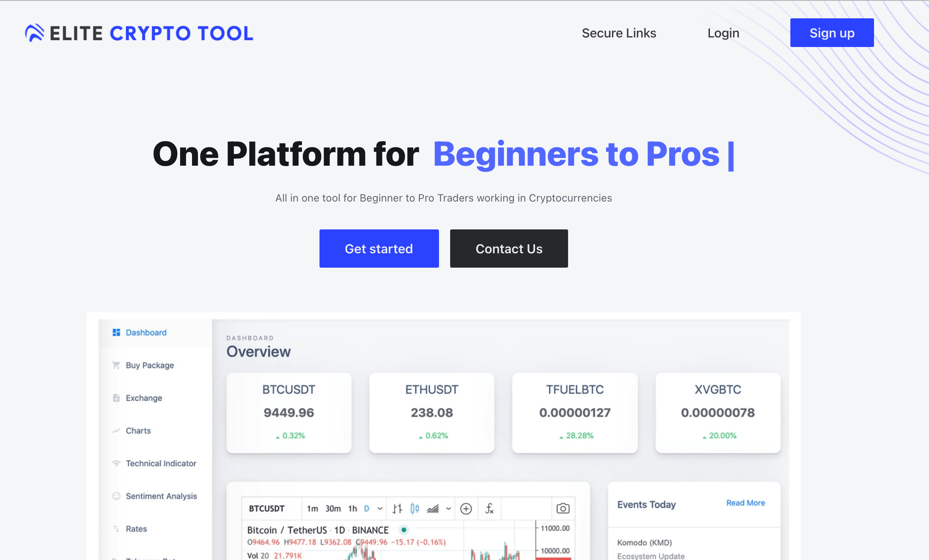Click the 20.00% change on XVGBTC card
This screenshot has width=929, height=560.
(x=719, y=436)
